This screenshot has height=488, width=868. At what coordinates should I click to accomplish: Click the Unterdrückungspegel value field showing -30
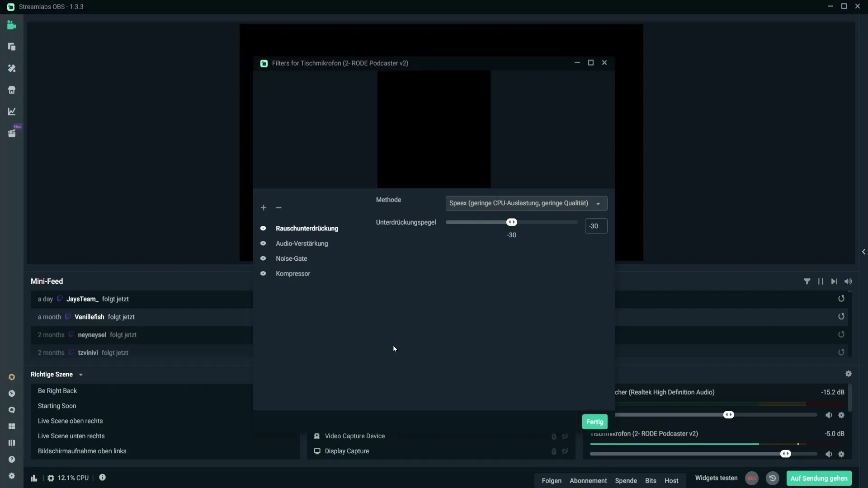(596, 226)
